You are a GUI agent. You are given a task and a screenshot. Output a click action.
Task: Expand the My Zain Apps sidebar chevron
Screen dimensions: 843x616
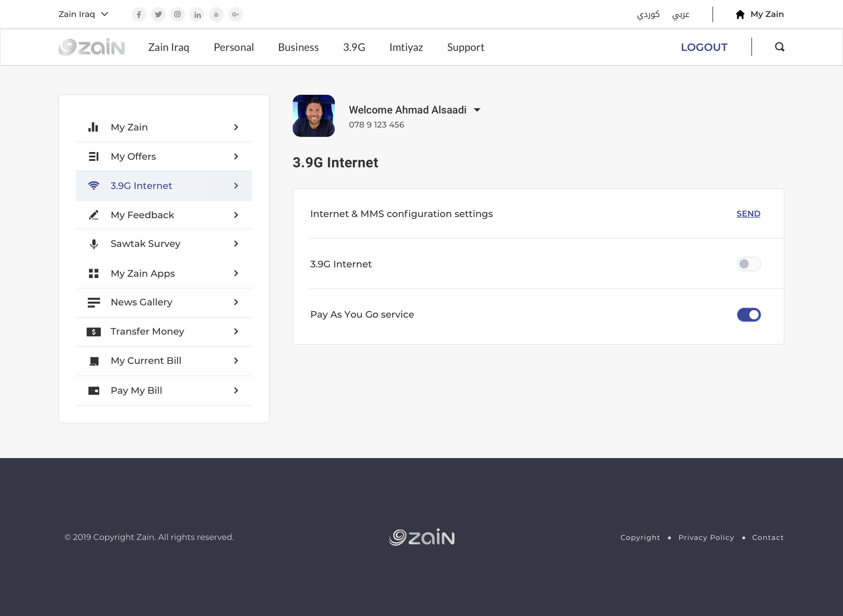coord(236,273)
